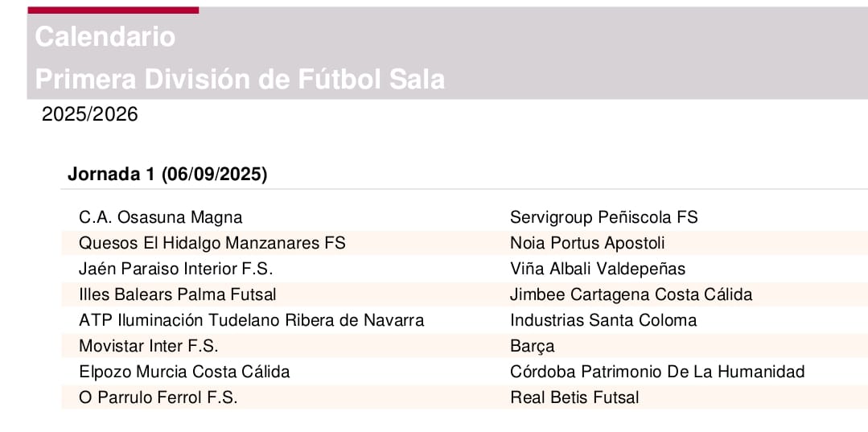Click the Barça team name
The image size is (868, 432).
coord(532,347)
